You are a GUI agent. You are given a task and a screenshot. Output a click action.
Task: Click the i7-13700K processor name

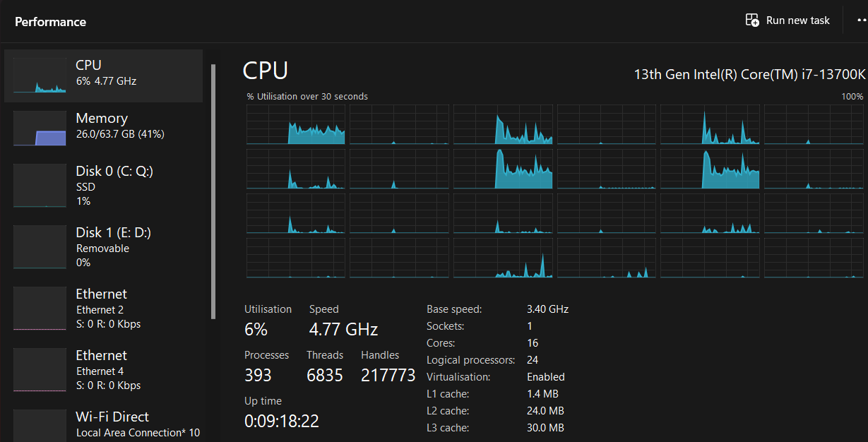tap(749, 74)
